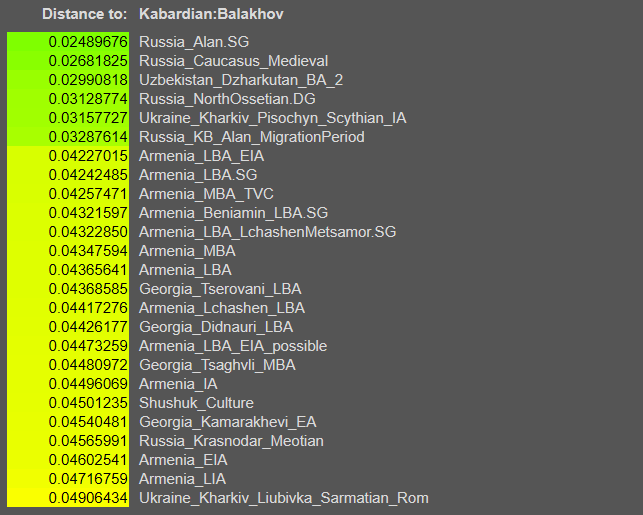Screen dimensions: 643x515
Task: Select the Russia_Alan.SG row name
Action: [x=194, y=42]
